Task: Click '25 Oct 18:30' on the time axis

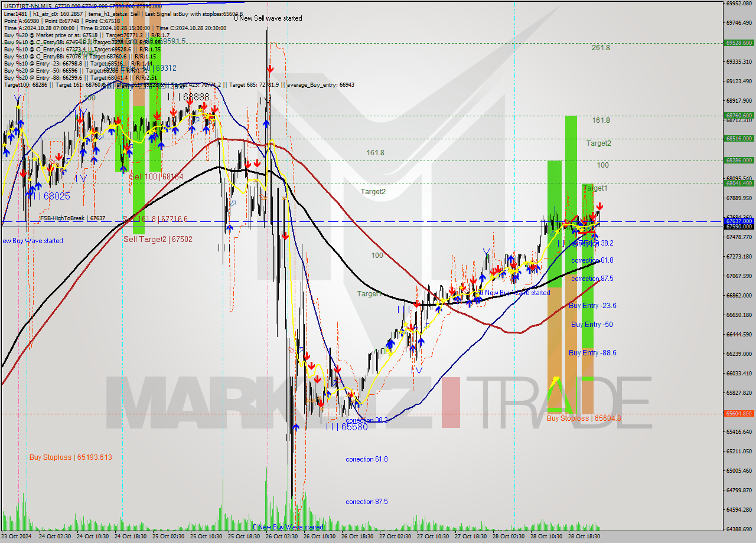Action: (243, 537)
